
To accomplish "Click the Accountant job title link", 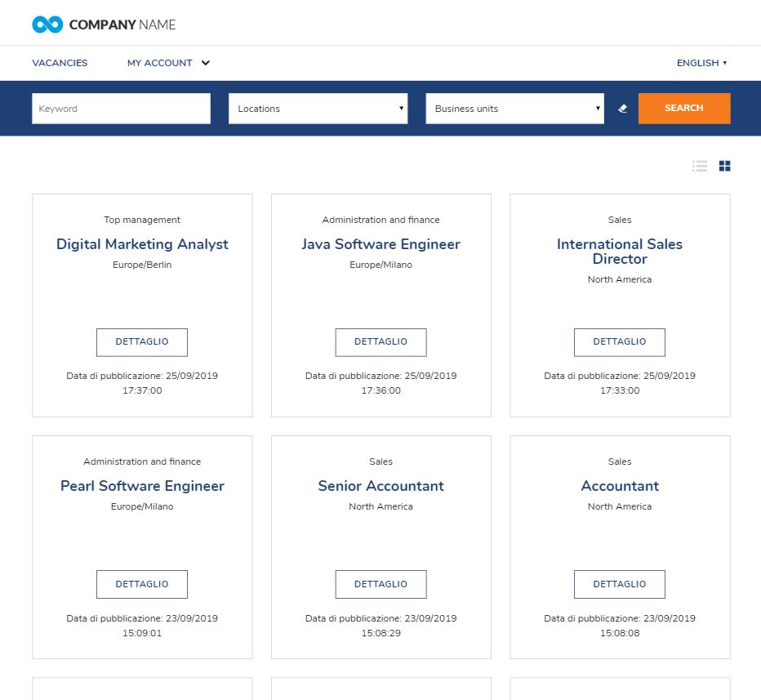I will tap(619, 486).
